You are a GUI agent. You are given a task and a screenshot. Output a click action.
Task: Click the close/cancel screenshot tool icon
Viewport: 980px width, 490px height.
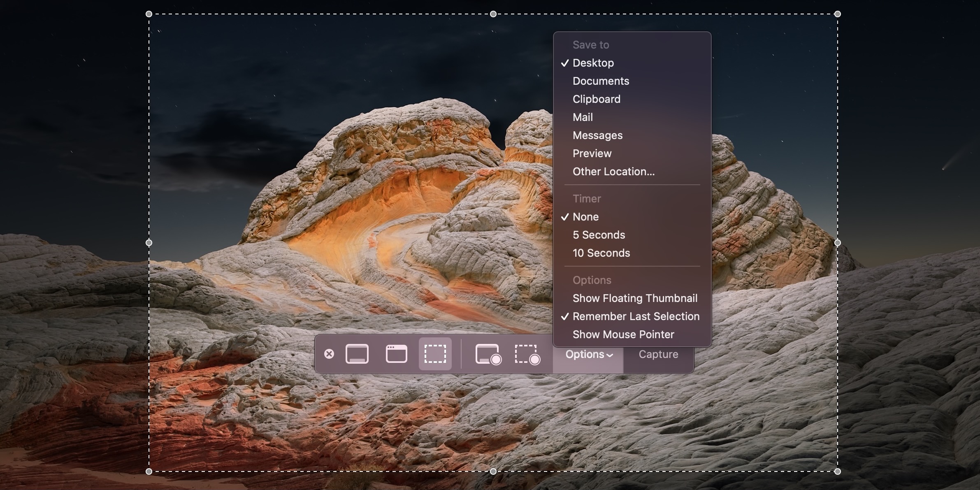(330, 354)
